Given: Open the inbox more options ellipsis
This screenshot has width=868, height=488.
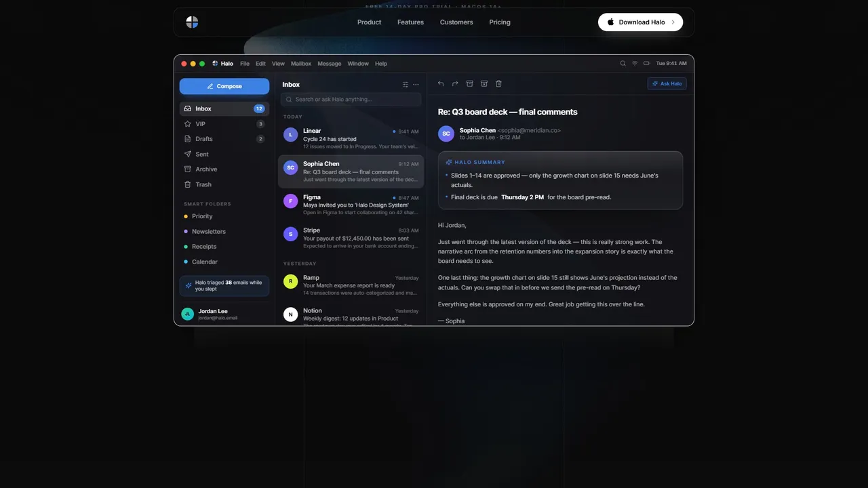Looking at the screenshot, I should (x=416, y=85).
